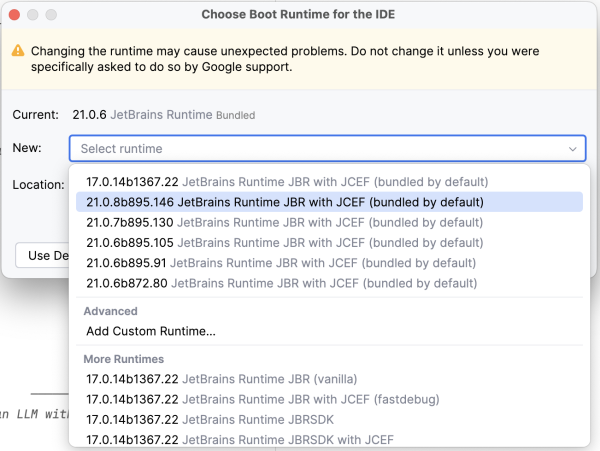Select 17.0.14b1367.22 JBR (vanilla) runtime
The image size is (600, 451).
coord(221,379)
